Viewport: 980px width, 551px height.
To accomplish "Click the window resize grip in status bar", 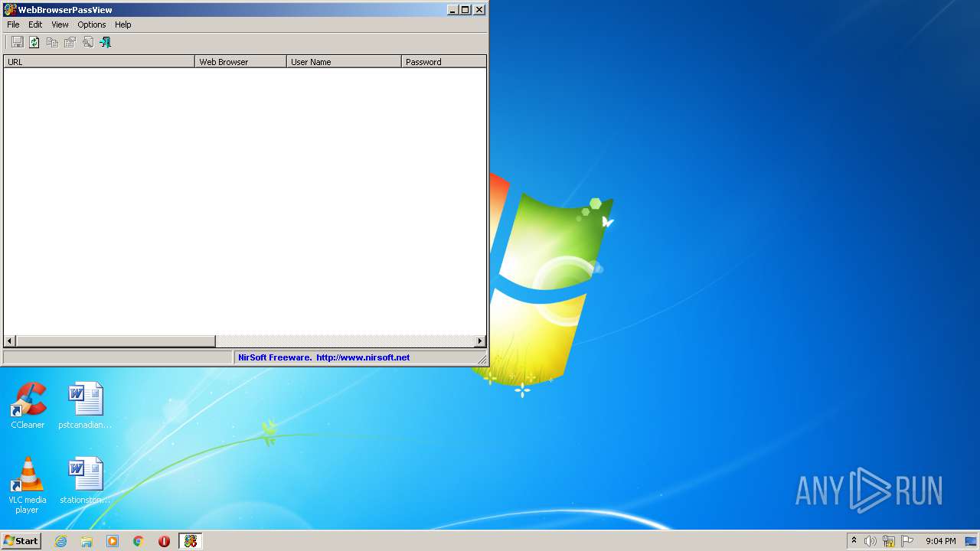I will coord(482,358).
